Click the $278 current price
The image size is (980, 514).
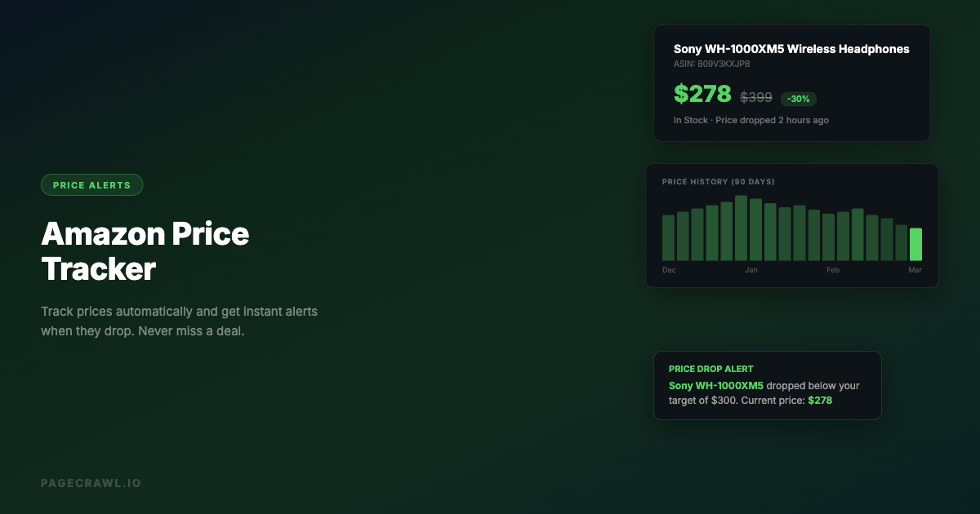point(701,94)
